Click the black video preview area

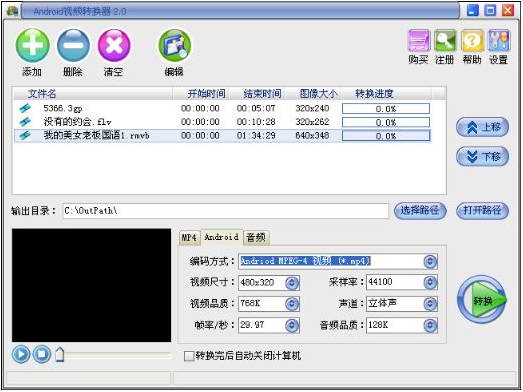(91, 285)
